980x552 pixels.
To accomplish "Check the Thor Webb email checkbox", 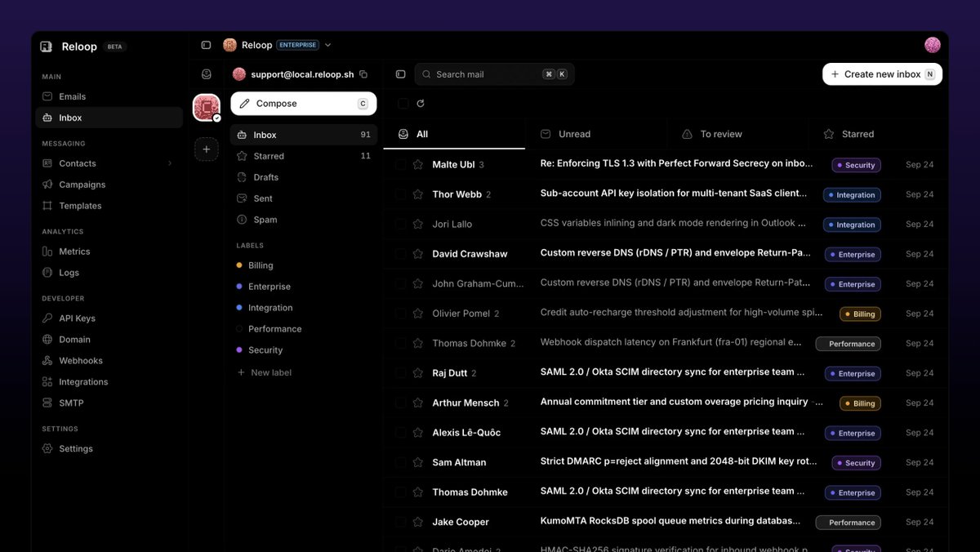I will (400, 194).
